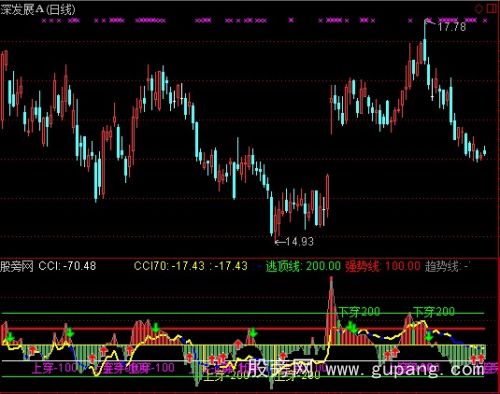Select the 17.78 high price label
Screen dimensions: 500x394
tap(452, 27)
